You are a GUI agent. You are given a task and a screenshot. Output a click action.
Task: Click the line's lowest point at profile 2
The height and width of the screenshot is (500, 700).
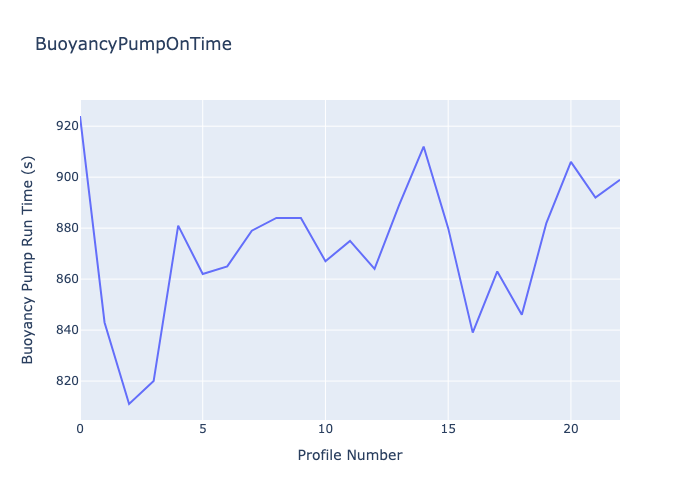129,404
